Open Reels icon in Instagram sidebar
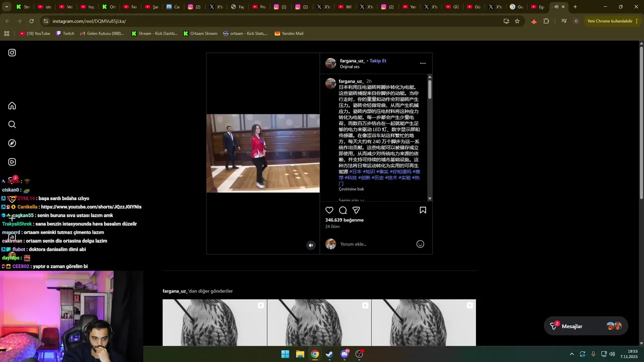This screenshot has width=644, height=362. pyautogui.click(x=12, y=162)
